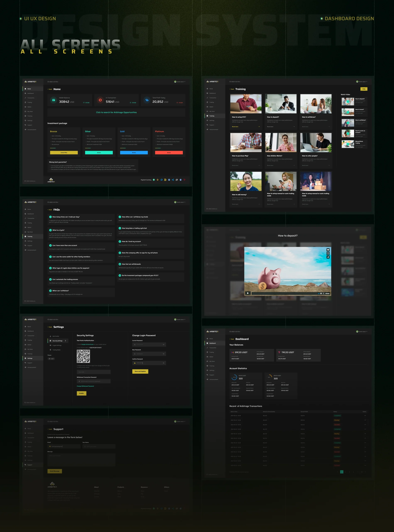
Task: Click the watch later clock icon on video
Action: click(x=328, y=253)
